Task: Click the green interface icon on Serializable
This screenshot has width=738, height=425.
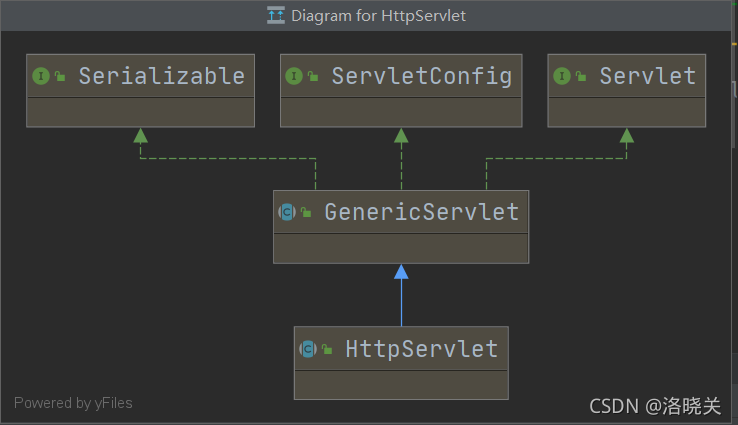Action: 41,76
